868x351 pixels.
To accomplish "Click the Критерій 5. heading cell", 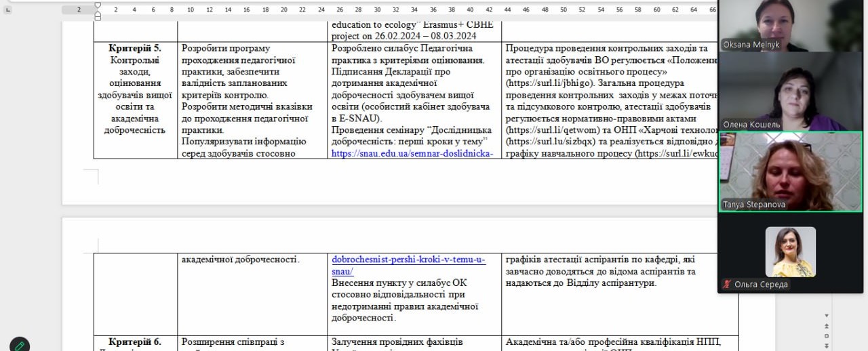I will click(x=135, y=48).
